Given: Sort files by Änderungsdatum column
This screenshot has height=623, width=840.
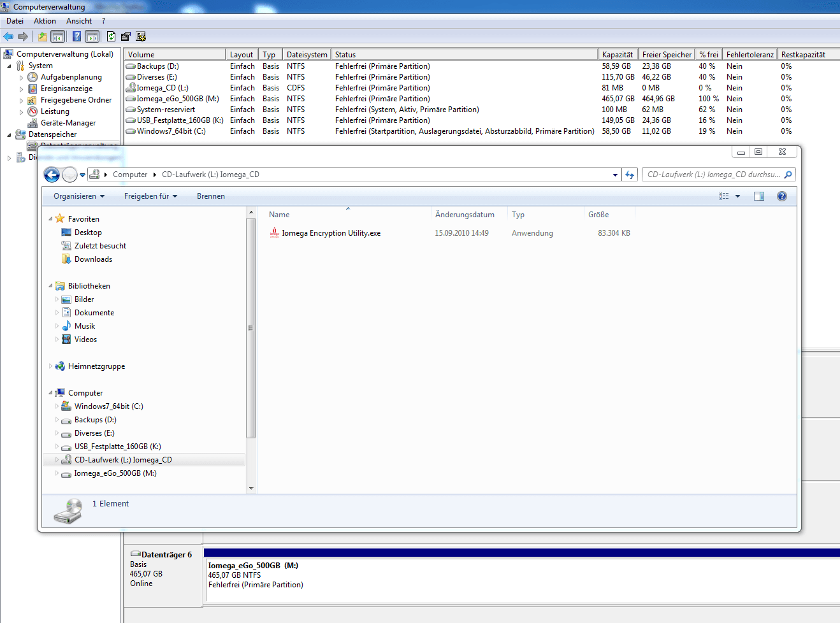Looking at the screenshot, I should tap(469, 215).
